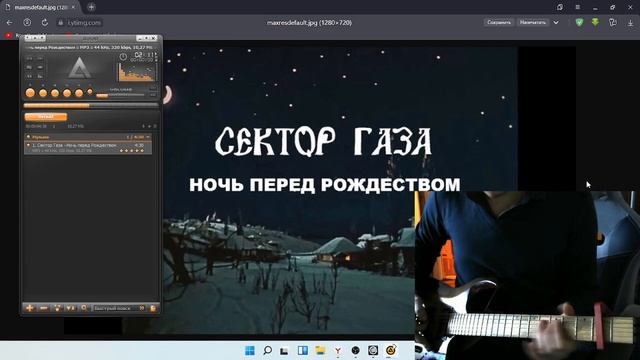640x360 pixels.
Task: Select the orange playlist tab in AIMP
Action: (46, 117)
